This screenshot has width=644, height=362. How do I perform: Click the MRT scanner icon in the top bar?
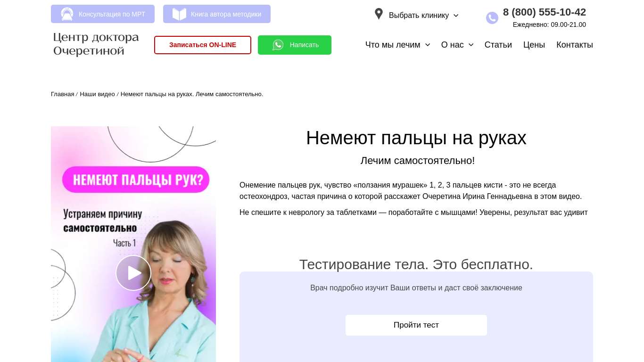click(67, 14)
